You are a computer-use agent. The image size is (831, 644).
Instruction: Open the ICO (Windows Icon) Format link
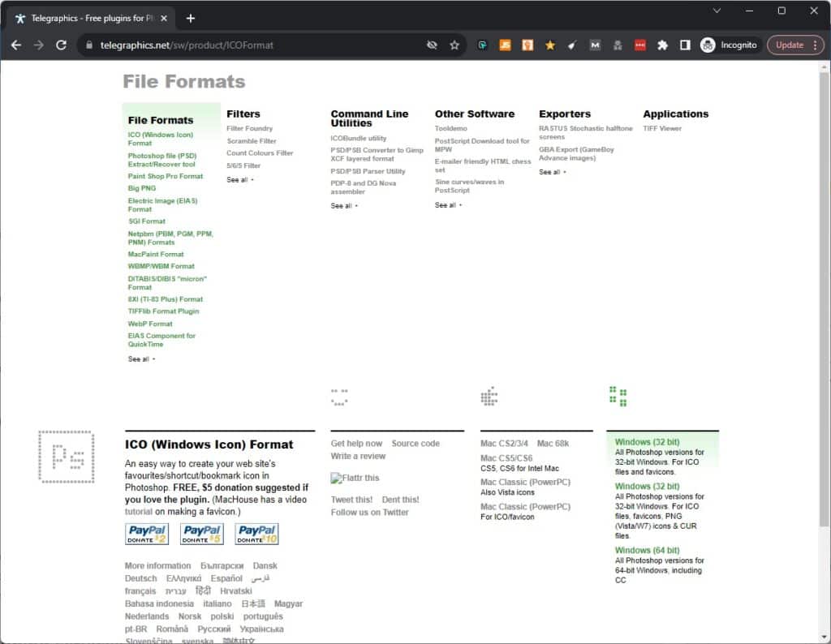160,139
